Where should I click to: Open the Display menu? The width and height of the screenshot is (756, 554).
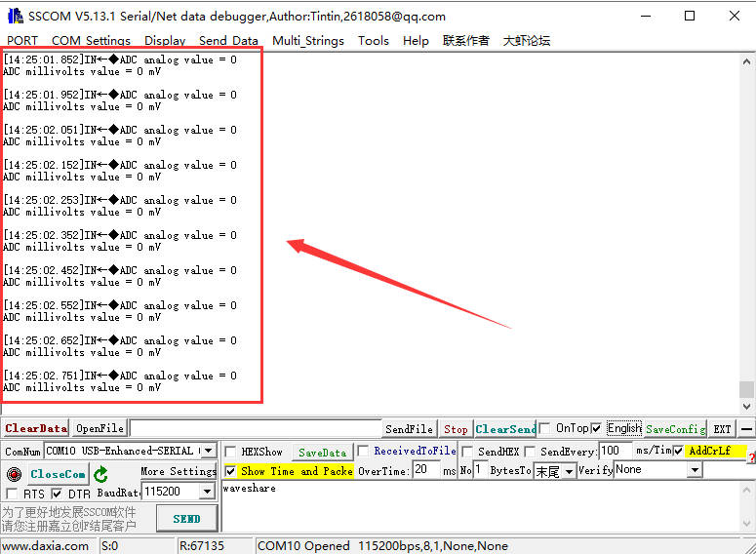(165, 41)
